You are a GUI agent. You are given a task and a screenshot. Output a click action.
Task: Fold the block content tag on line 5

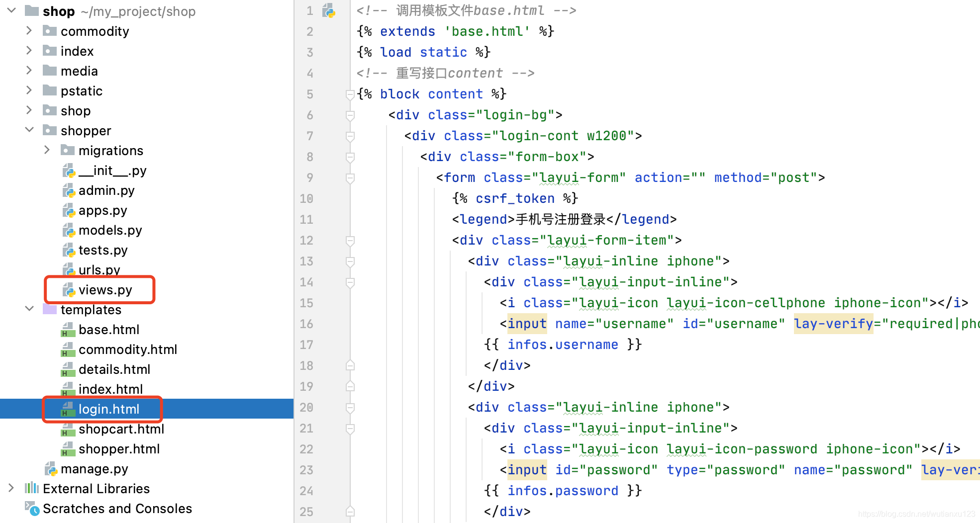350,94
